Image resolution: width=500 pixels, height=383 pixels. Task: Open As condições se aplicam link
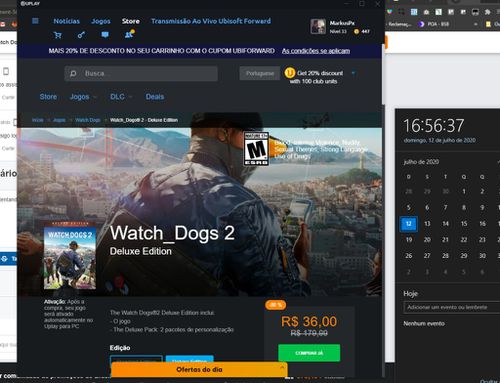pyautogui.click(x=316, y=51)
